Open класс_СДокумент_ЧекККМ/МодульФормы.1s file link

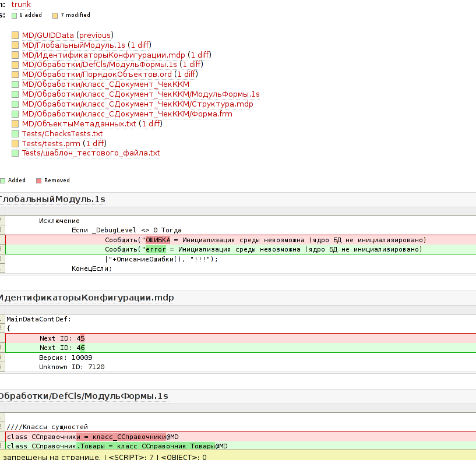(x=140, y=94)
